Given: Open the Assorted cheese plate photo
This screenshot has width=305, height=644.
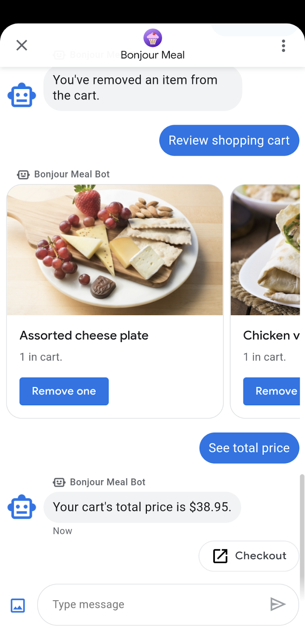Looking at the screenshot, I should pos(115,250).
